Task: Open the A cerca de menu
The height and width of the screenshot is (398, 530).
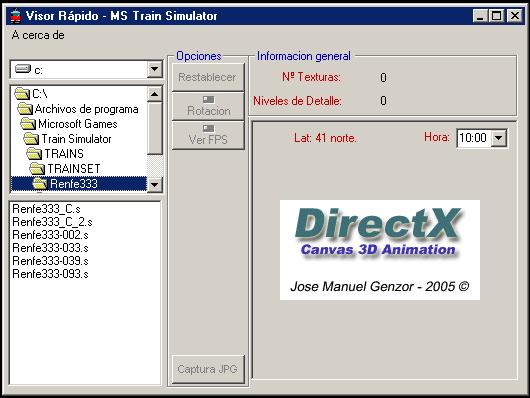Action: click(x=38, y=35)
